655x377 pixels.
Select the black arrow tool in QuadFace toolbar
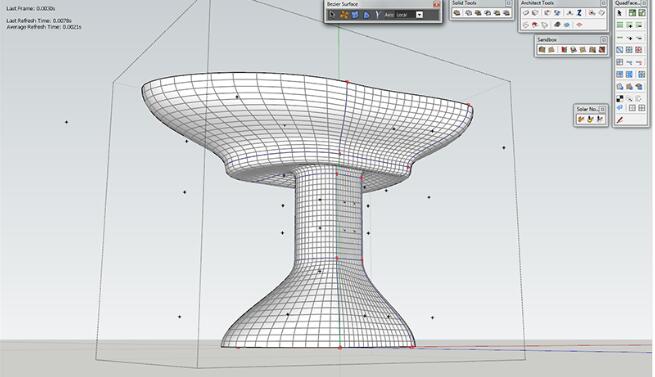click(619, 13)
